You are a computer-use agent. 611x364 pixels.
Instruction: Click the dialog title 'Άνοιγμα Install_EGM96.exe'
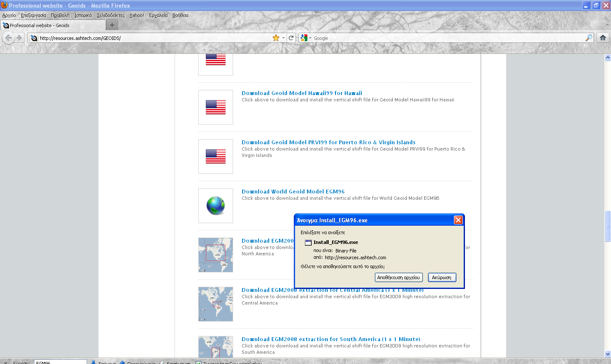pos(332,220)
